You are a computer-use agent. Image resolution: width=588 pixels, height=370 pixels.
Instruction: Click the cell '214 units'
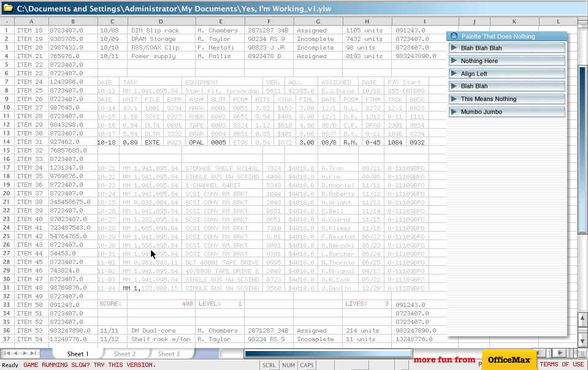tap(367, 331)
